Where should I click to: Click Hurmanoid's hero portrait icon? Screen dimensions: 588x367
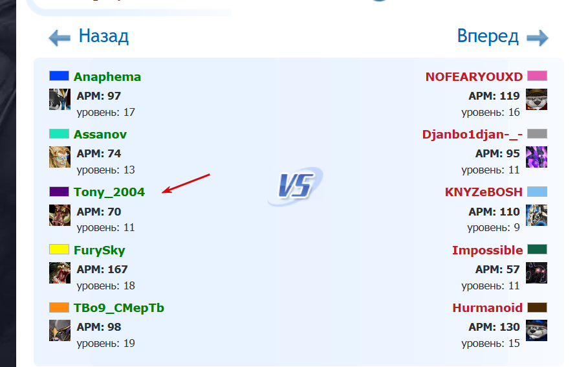pos(536,330)
